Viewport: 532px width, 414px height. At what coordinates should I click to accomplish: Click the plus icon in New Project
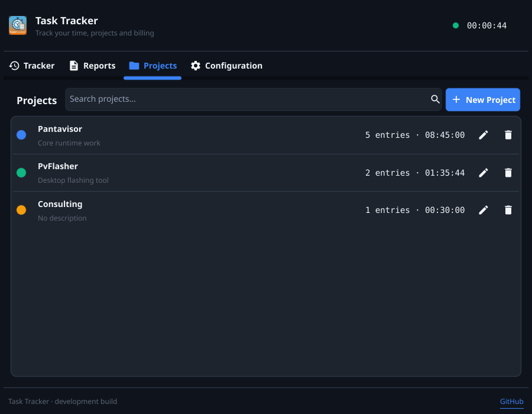(456, 99)
